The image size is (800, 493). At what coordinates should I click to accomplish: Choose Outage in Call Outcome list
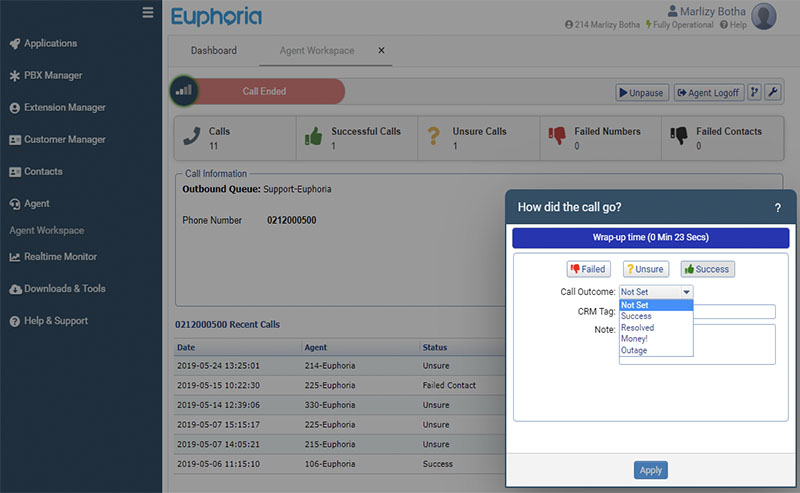[656, 351]
